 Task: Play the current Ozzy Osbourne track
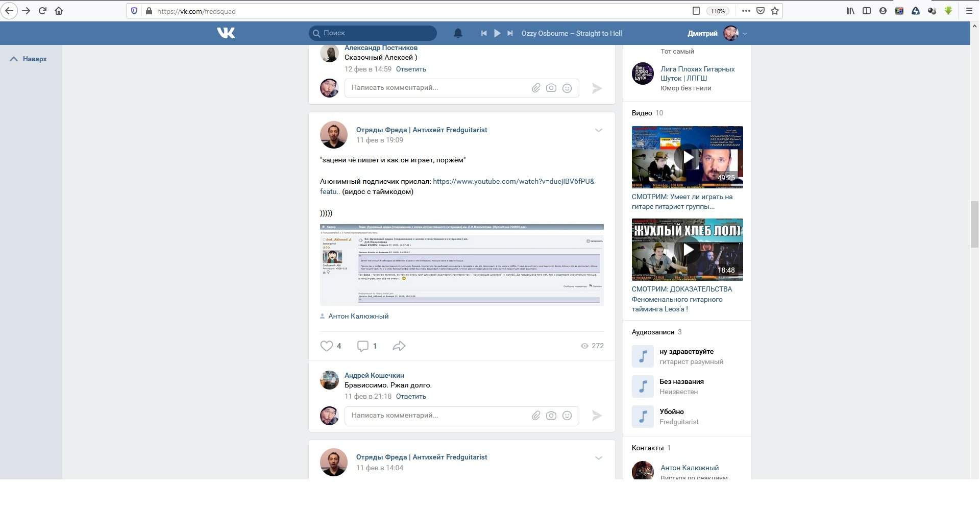(497, 33)
